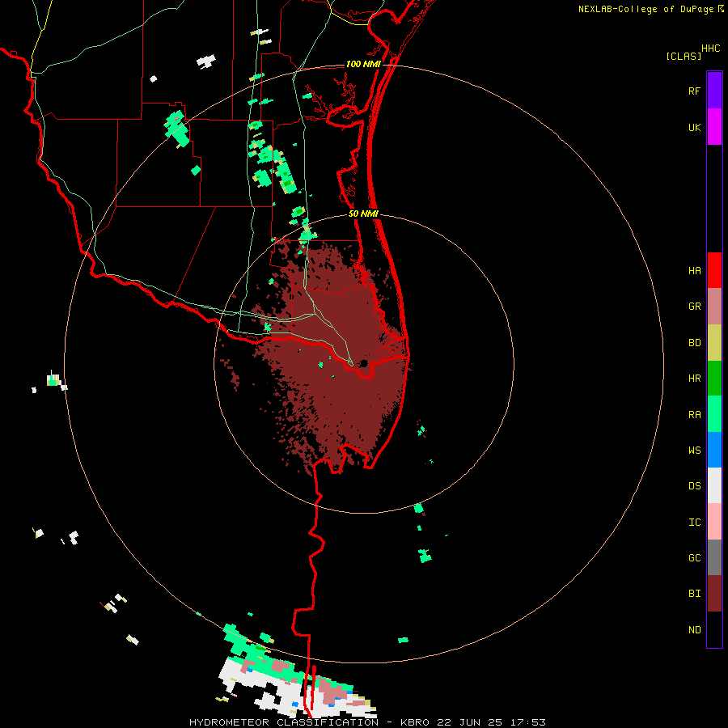Viewport: 728px width, 728px height.
Task: Click the black radar site dot inside the biological echo
Action: point(363,363)
